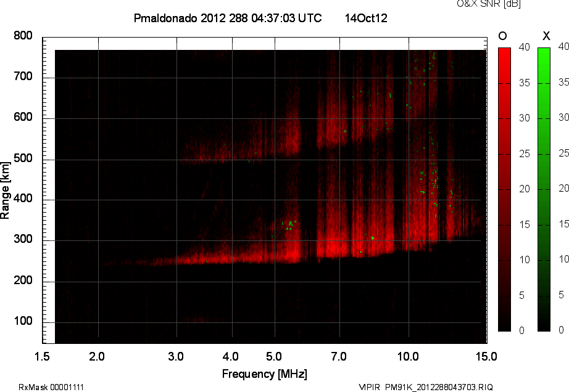Click the 'O&X SNR [dB]' legend heading

click(x=488, y=4)
